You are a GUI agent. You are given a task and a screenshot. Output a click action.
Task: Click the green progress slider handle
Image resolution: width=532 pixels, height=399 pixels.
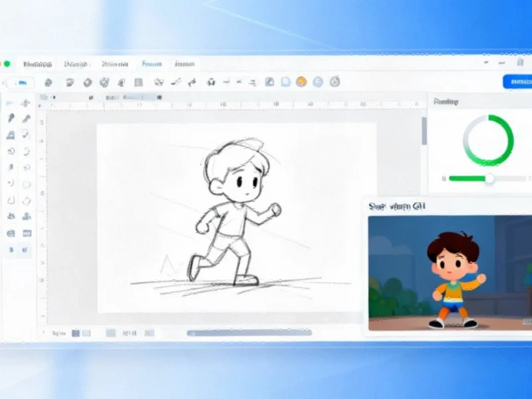(489, 178)
